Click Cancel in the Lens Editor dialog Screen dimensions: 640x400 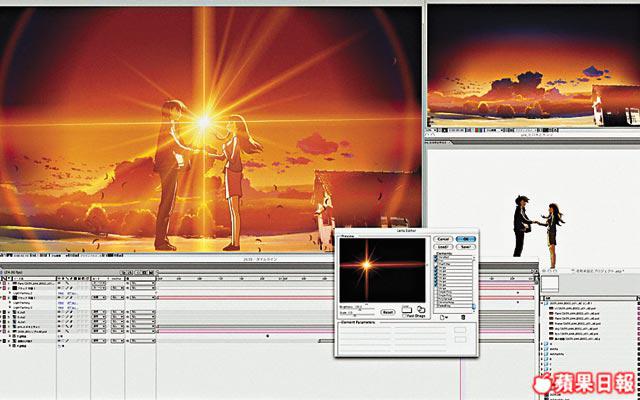(443, 239)
